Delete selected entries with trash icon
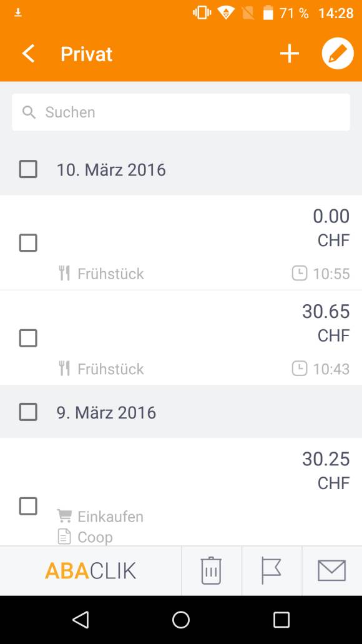 point(212,570)
